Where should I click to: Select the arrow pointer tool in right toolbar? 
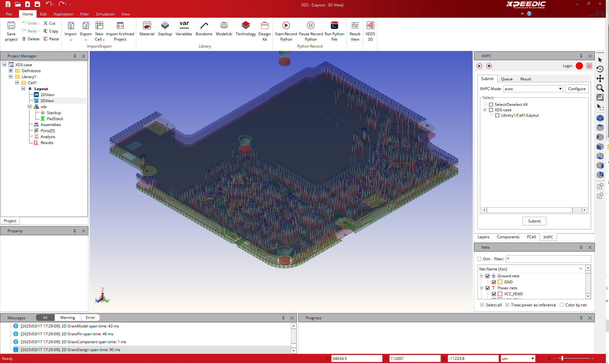tap(600, 60)
